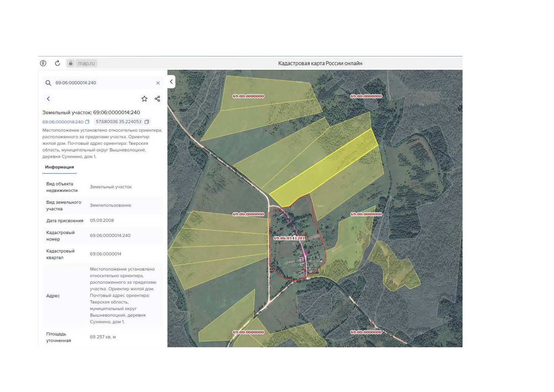
Task: Click the magnifier search icon
Action: point(48,83)
